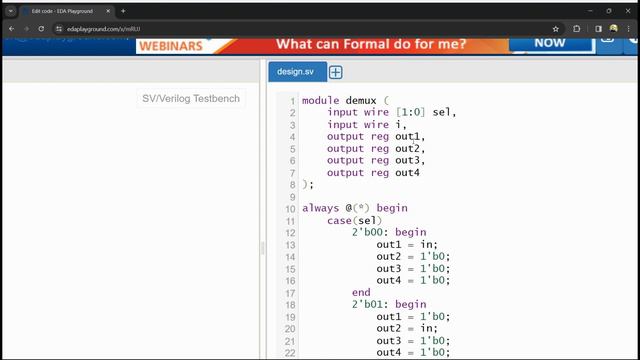This screenshot has width=640, height=360.
Task: Click the WEBINARS banner label
Action: [x=171, y=46]
